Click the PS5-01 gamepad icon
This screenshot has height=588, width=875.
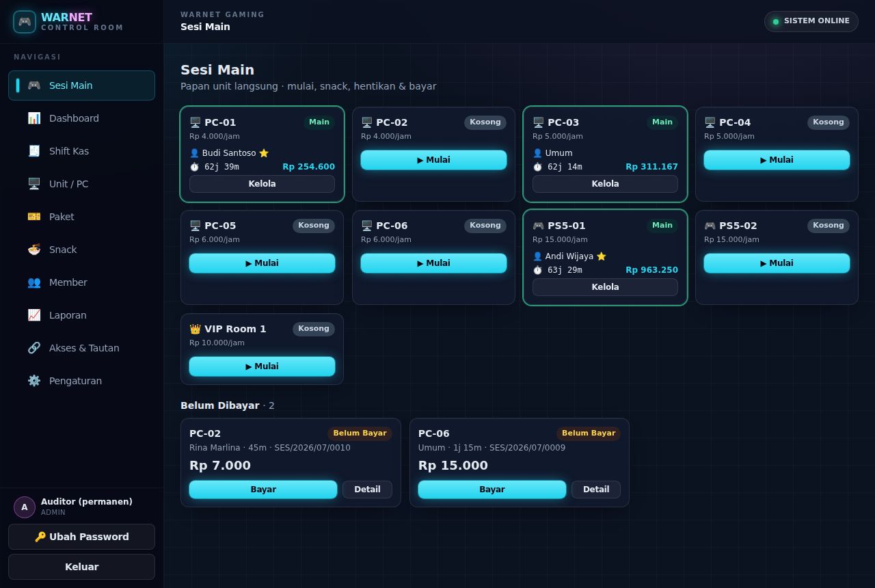[x=538, y=226]
